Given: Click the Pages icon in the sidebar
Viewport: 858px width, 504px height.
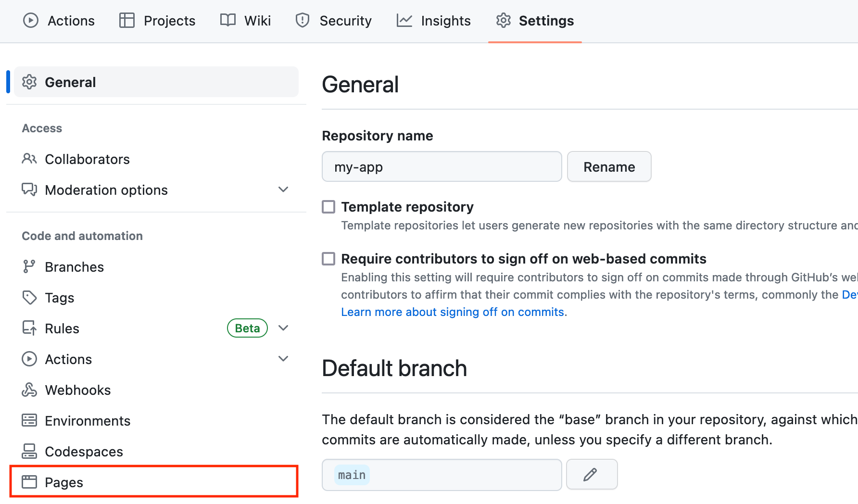Looking at the screenshot, I should click(x=29, y=481).
